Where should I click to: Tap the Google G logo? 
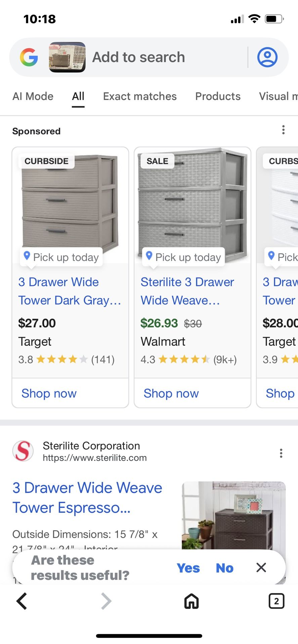coord(29,57)
